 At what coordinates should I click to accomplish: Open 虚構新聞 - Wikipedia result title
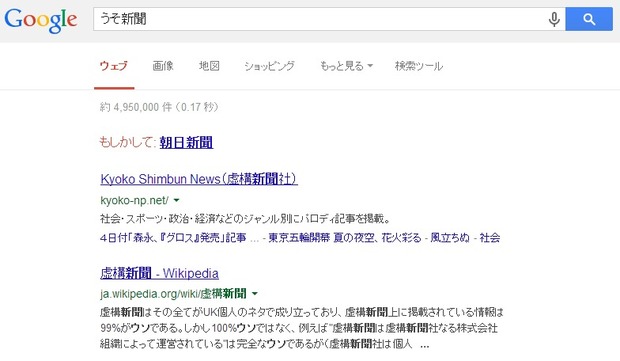(x=159, y=273)
